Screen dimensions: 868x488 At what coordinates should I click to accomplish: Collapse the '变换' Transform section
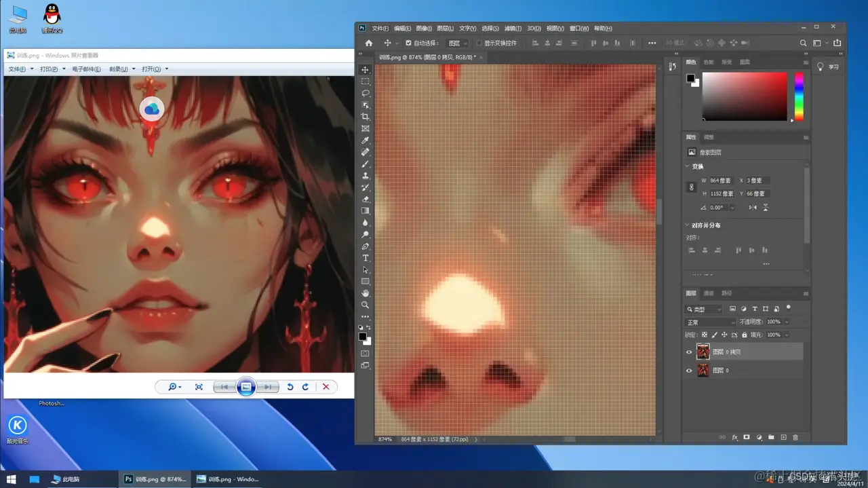687,166
